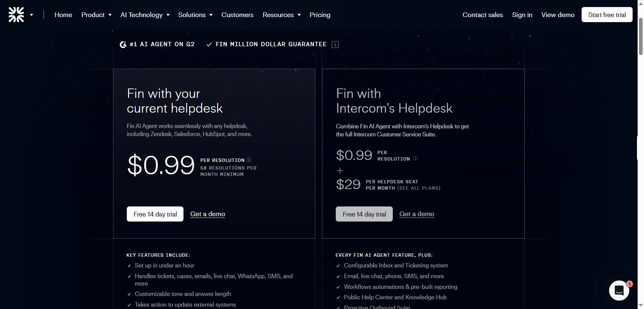
Task: Expand the Resources dropdown arrow
Action: coord(299,15)
